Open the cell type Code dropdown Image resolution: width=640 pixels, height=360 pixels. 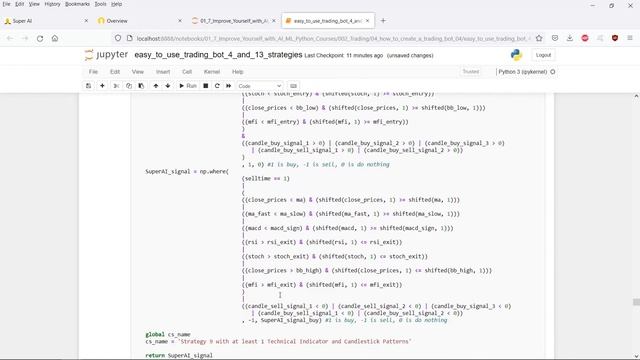260,86
